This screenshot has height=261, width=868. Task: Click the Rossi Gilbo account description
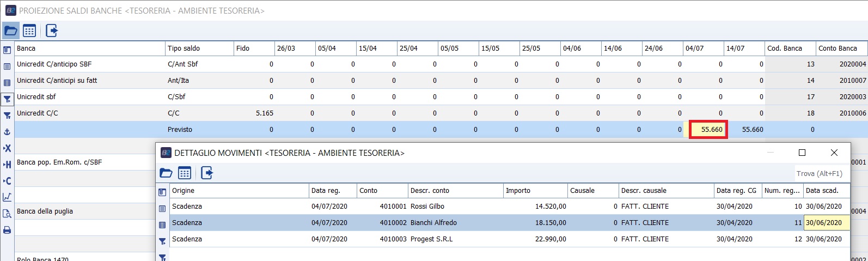(x=427, y=207)
